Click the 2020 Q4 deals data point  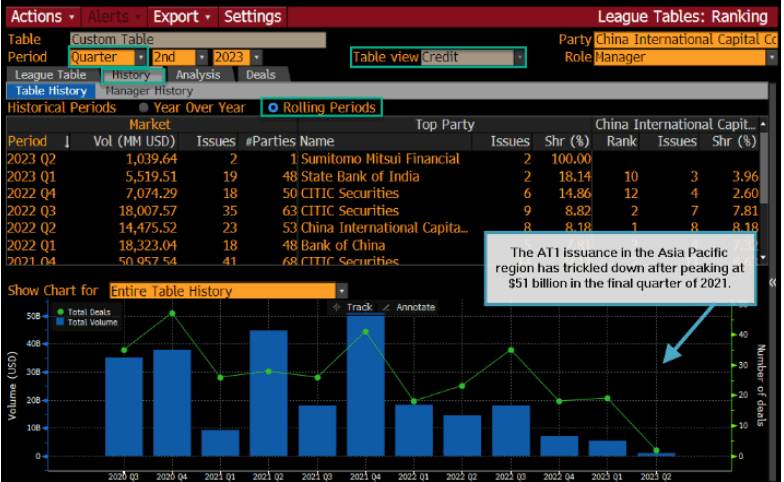pyautogui.click(x=172, y=314)
